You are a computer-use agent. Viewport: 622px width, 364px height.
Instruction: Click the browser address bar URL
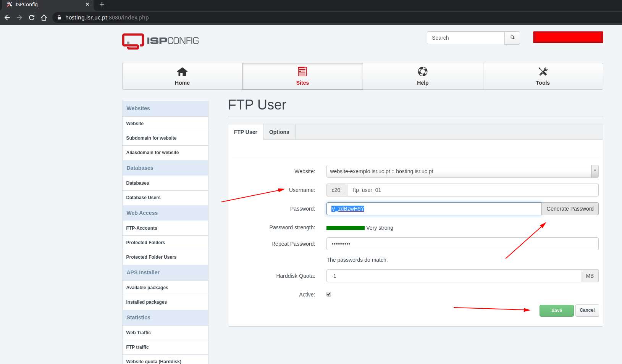107,18
